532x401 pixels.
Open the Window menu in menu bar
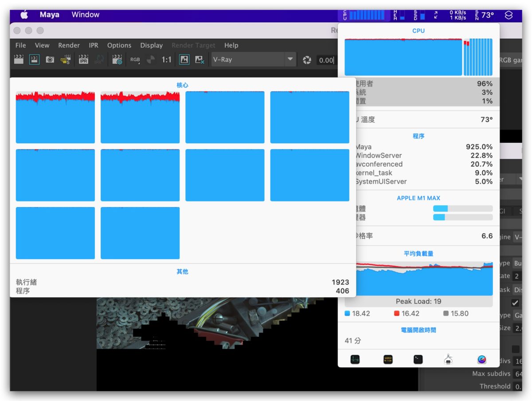pyautogui.click(x=86, y=15)
